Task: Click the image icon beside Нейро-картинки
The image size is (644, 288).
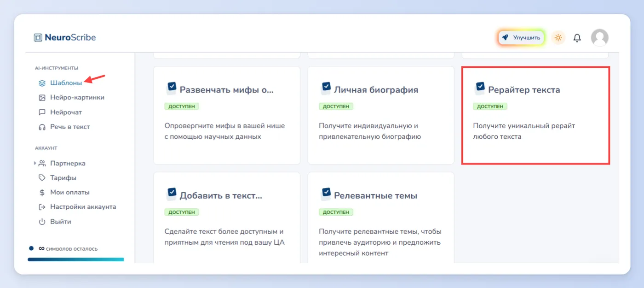Action: click(42, 98)
